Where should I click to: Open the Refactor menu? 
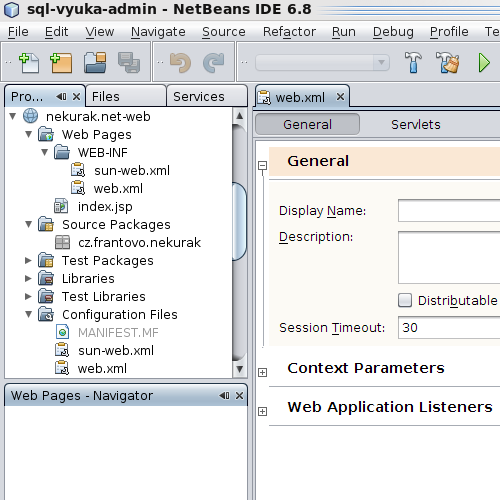(x=289, y=32)
